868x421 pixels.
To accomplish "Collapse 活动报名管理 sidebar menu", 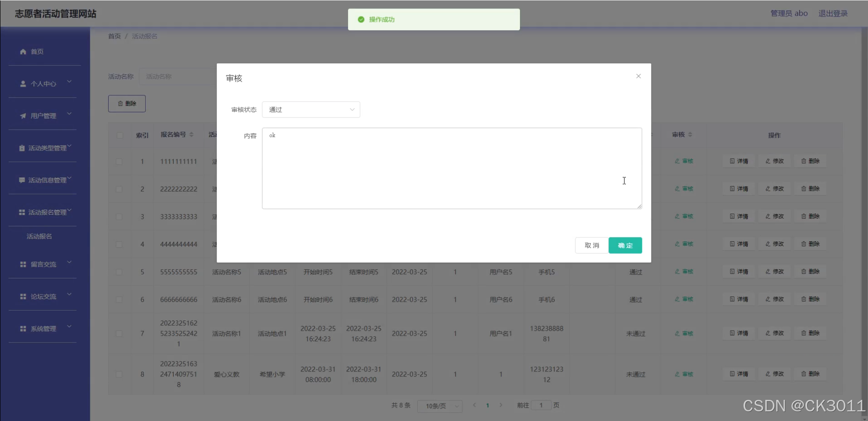I will click(x=44, y=212).
